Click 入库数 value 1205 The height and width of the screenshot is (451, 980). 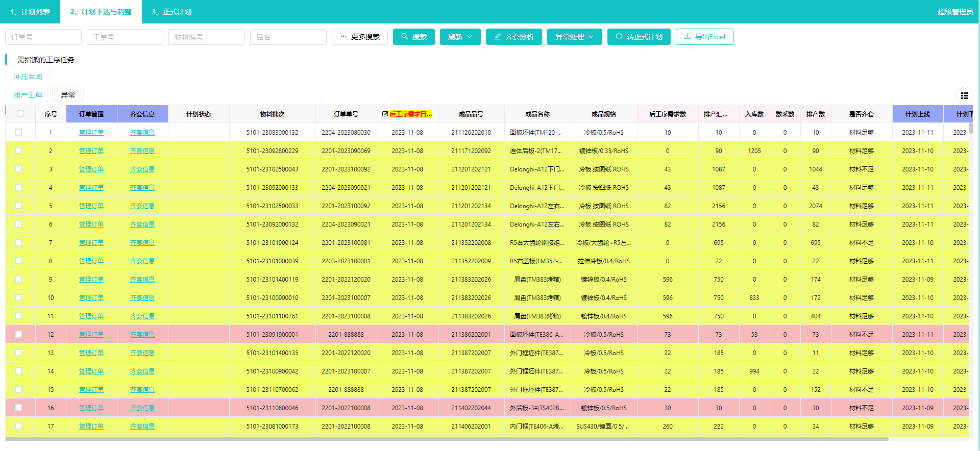click(x=754, y=151)
